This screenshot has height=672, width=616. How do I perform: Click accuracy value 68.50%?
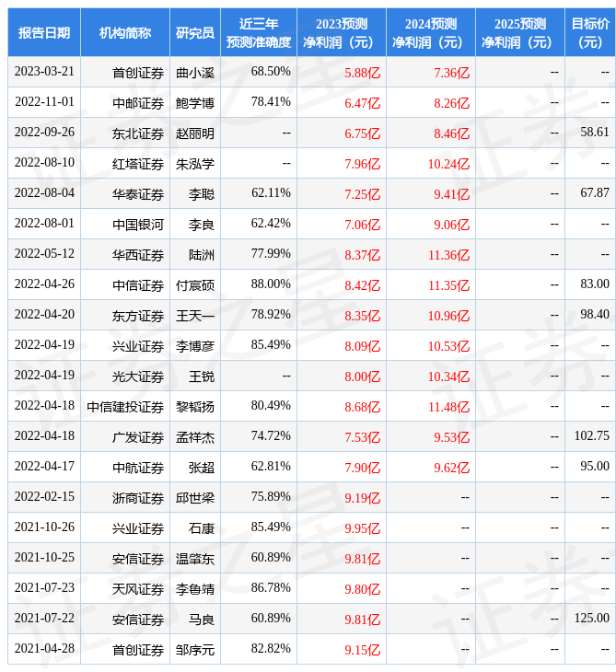[x=271, y=72]
